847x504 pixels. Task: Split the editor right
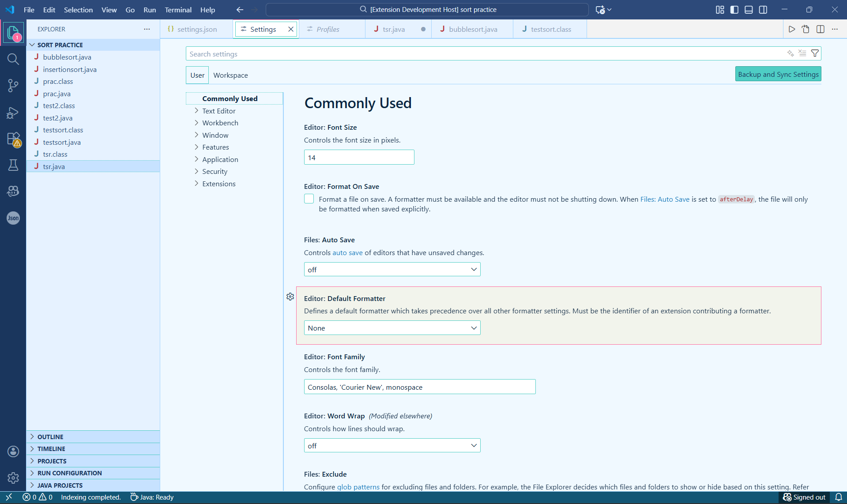tap(821, 29)
